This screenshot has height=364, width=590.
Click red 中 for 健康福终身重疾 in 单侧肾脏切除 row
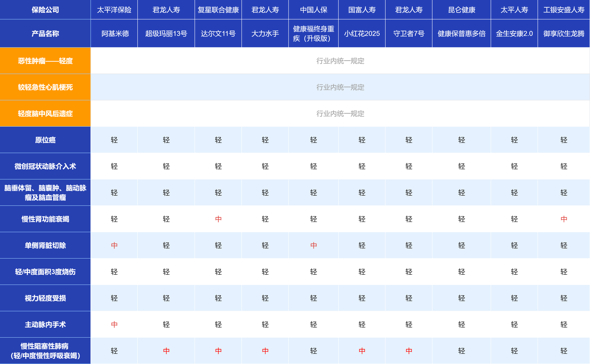[x=314, y=245]
